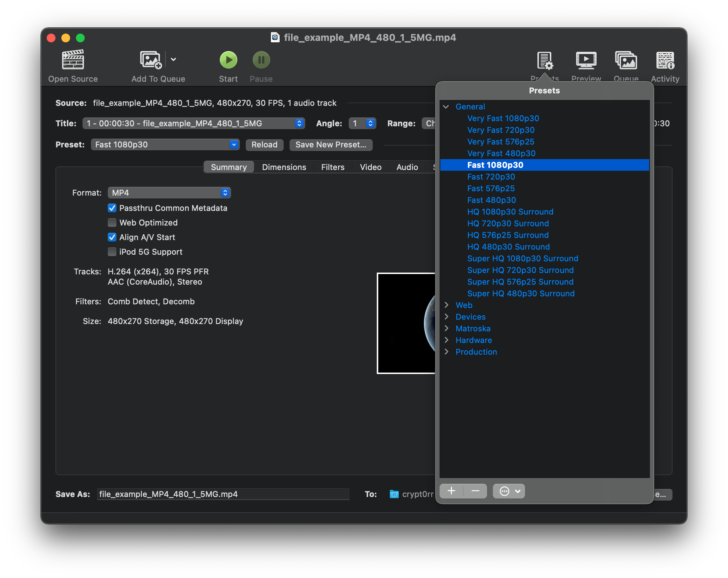The width and height of the screenshot is (728, 578).
Task: Open the Title dropdown
Action: coord(194,123)
